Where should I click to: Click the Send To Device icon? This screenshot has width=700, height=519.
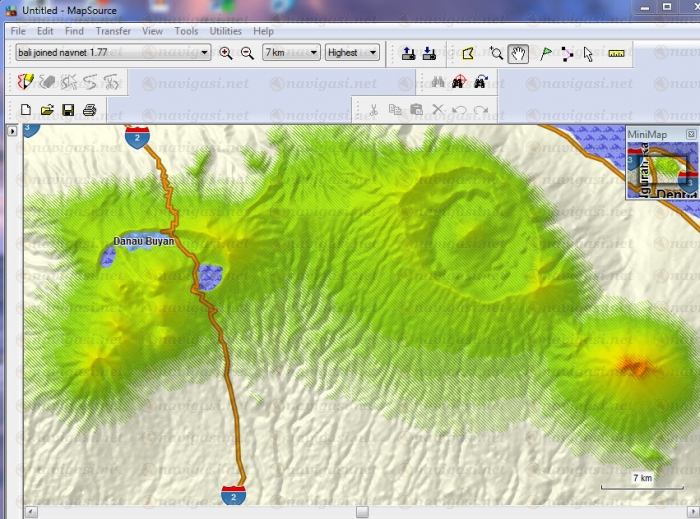point(408,53)
